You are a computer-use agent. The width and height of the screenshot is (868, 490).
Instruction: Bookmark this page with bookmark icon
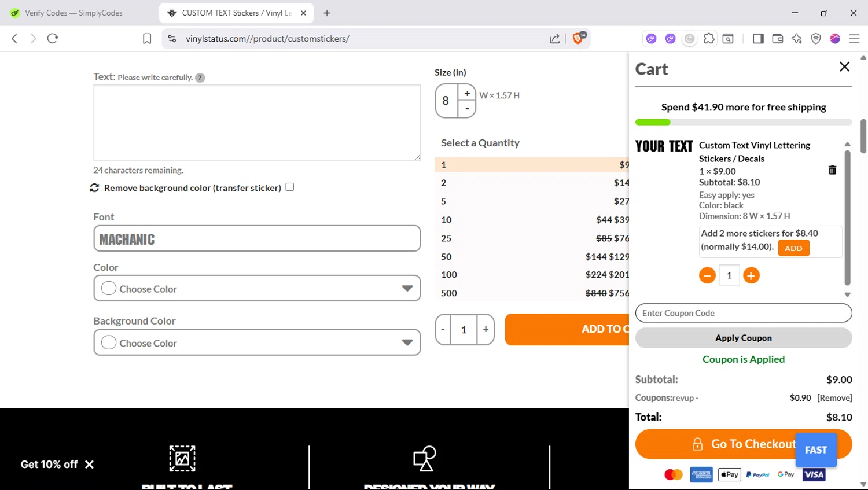[147, 39]
